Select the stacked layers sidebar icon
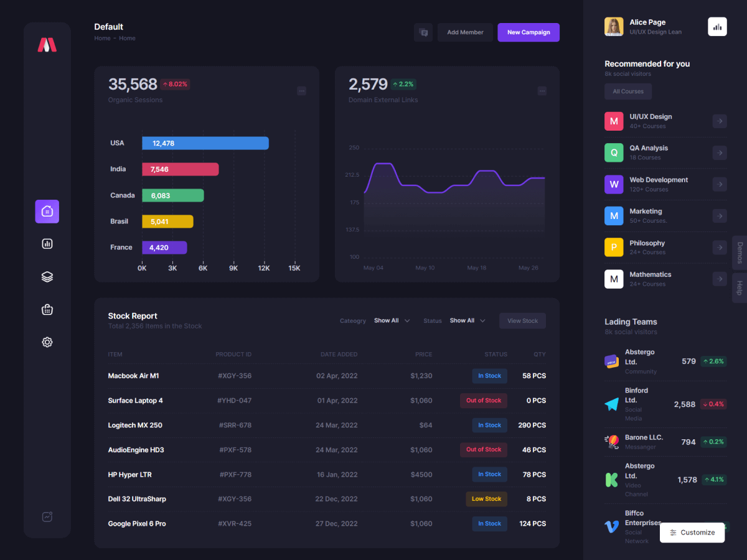The image size is (747, 560). click(x=47, y=277)
